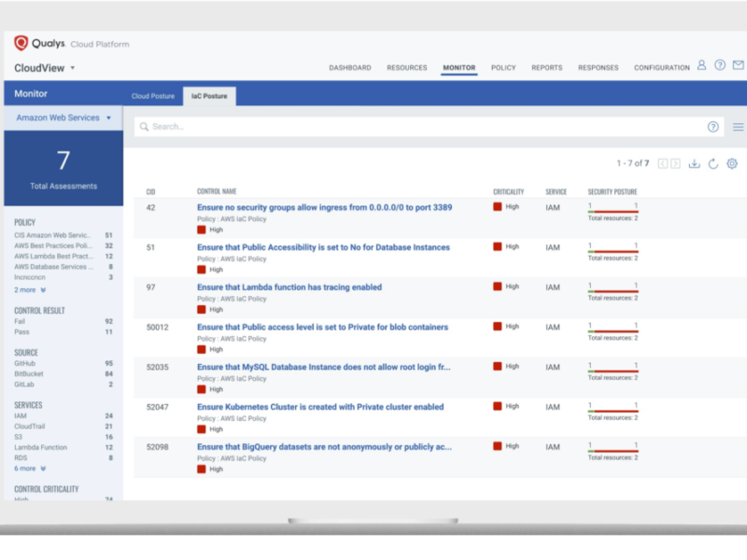Open BigQuery datasets publicly accessible control
This screenshot has width=747, height=560.
click(x=324, y=447)
